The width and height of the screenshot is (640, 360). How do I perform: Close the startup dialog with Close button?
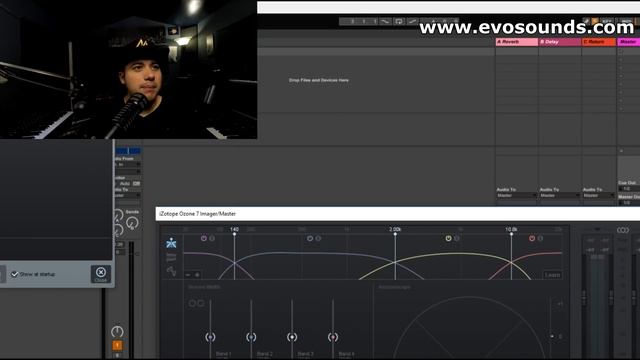pyautogui.click(x=101, y=274)
